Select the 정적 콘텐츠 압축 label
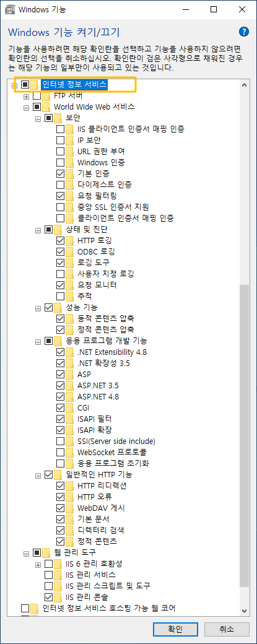257x644 pixels. click(105, 329)
